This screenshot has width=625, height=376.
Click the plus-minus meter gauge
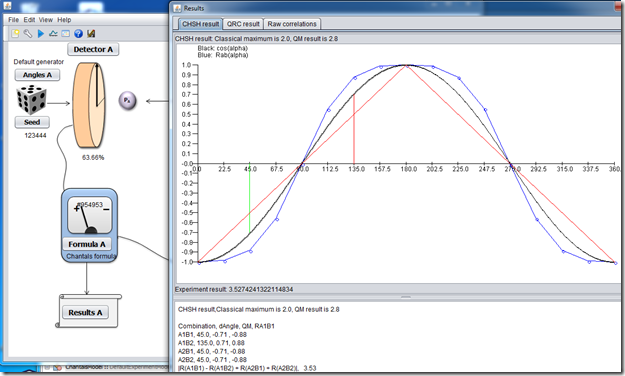(x=90, y=215)
